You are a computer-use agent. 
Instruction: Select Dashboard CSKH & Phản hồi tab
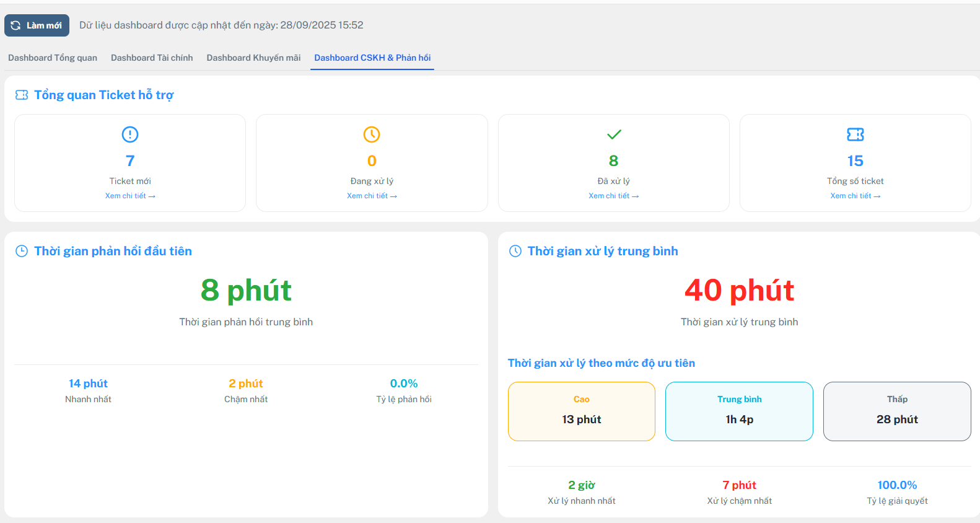pyautogui.click(x=372, y=58)
